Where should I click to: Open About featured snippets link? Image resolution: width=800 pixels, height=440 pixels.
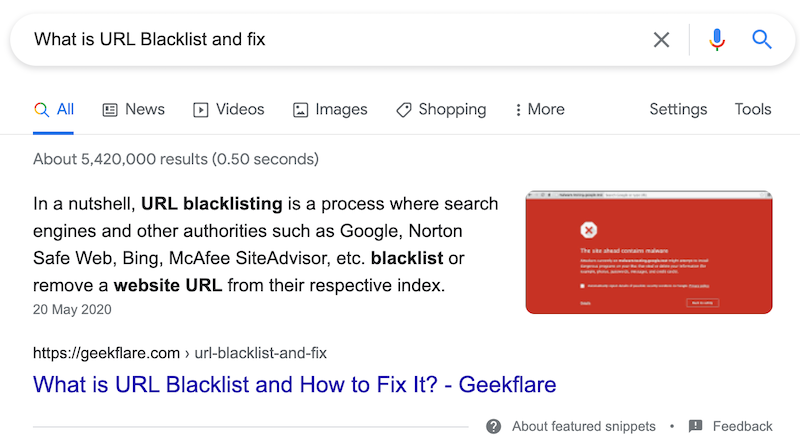pyautogui.click(x=584, y=426)
